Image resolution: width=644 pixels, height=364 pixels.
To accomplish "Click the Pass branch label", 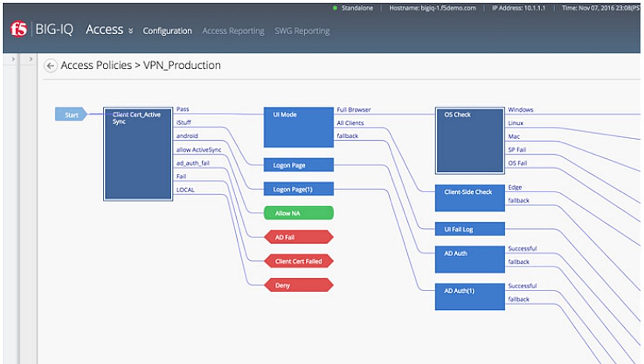I will coord(182,110).
